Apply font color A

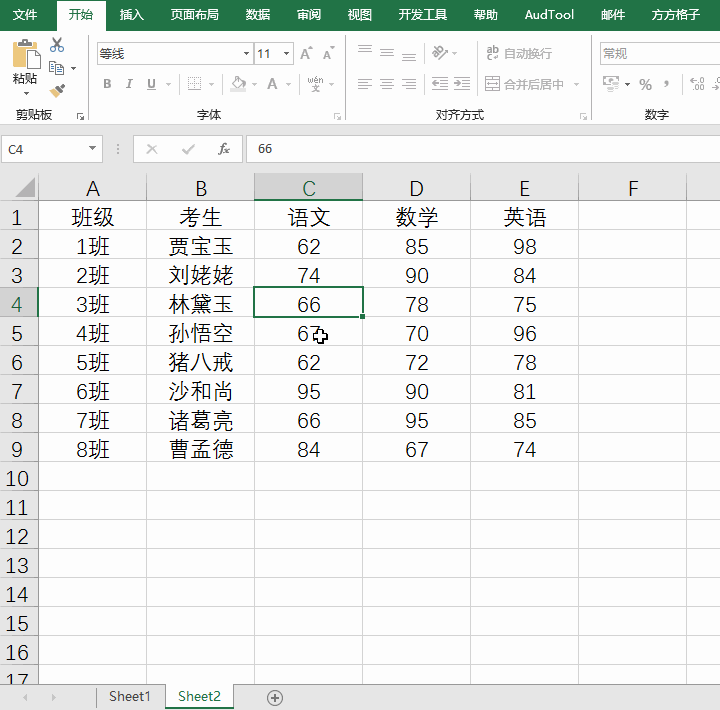point(272,84)
